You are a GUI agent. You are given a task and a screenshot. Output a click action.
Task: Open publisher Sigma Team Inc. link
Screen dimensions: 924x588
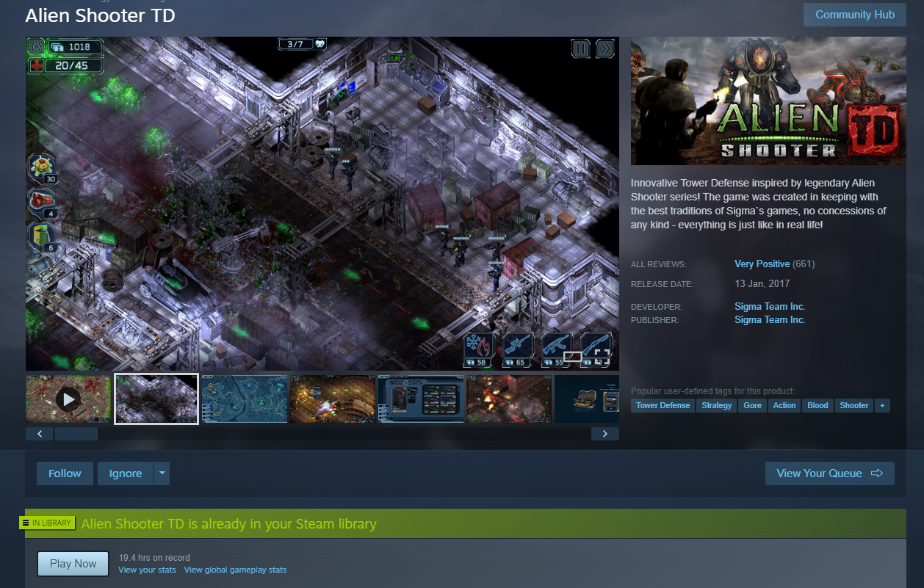tap(770, 320)
